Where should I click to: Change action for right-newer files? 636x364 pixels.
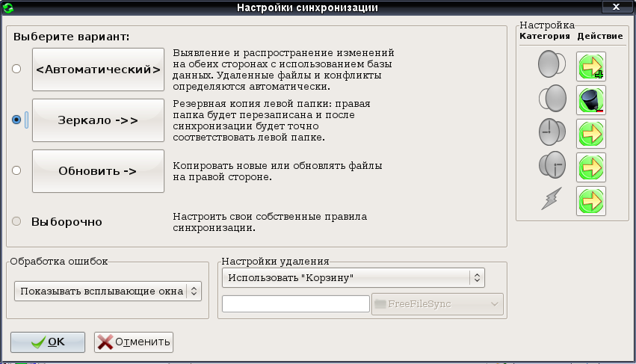pyautogui.click(x=591, y=167)
